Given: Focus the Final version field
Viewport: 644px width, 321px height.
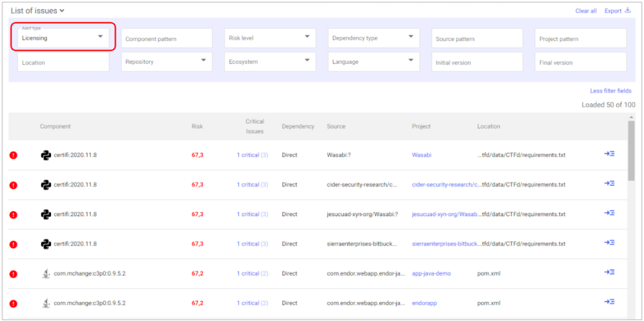Looking at the screenshot, I should (x=580, y=62).
